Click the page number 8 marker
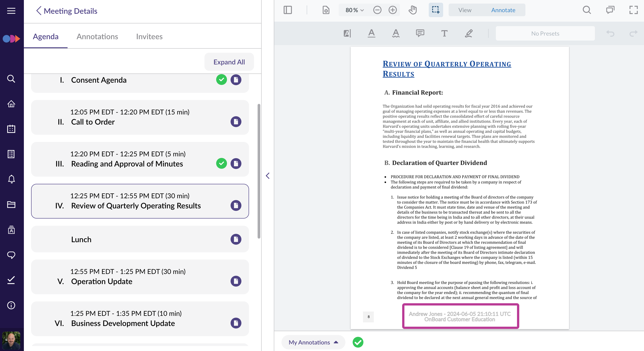The image size is (644, 351). pyautogui.click(x=368, y=317)
